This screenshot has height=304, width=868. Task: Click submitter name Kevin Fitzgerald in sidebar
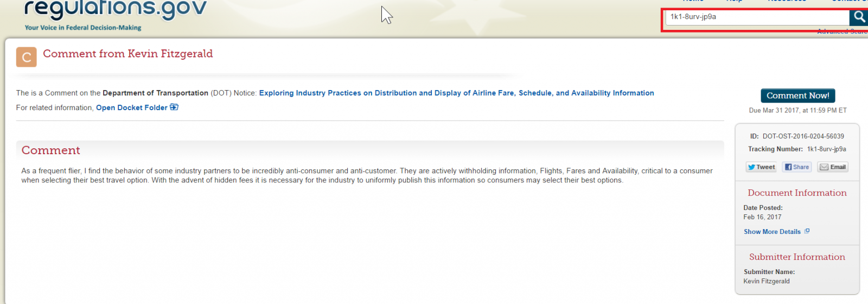(766, 281)
